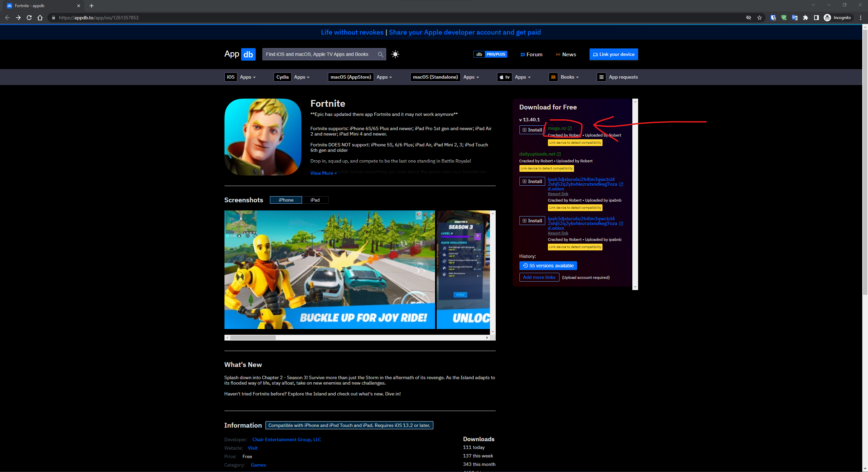Switch screenshots to iPad
This screenshot has height=472, width=868.
click(315, 200)
